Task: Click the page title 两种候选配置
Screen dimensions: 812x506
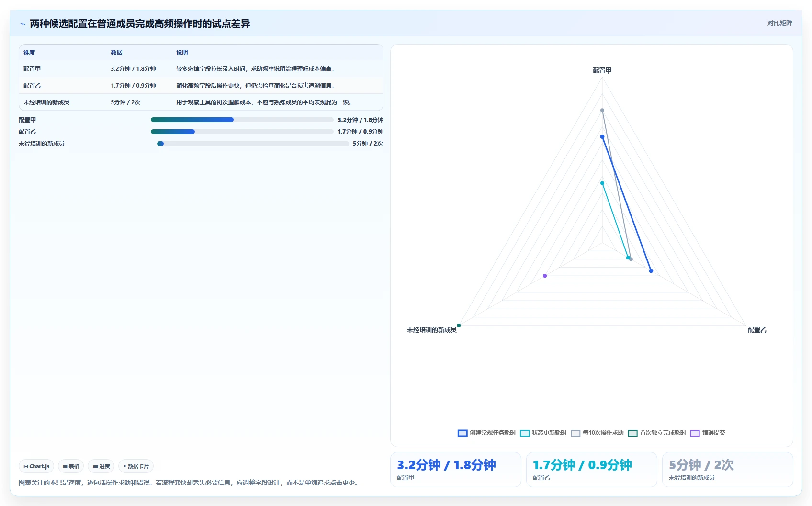Action: tap(140, 23)
